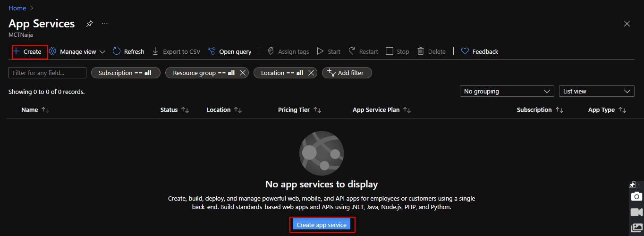
Task: Open the Resource group == all filter
Action: (x=203, y=73)
